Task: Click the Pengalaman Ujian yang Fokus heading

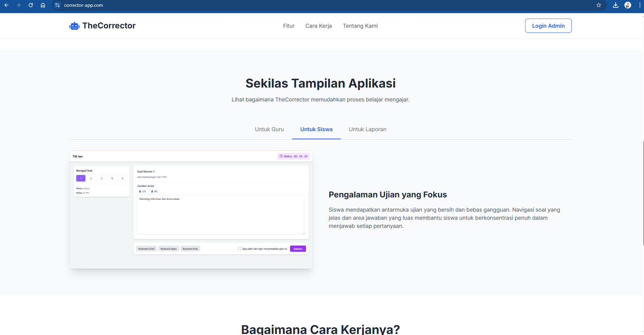Action: pos(388,195)
